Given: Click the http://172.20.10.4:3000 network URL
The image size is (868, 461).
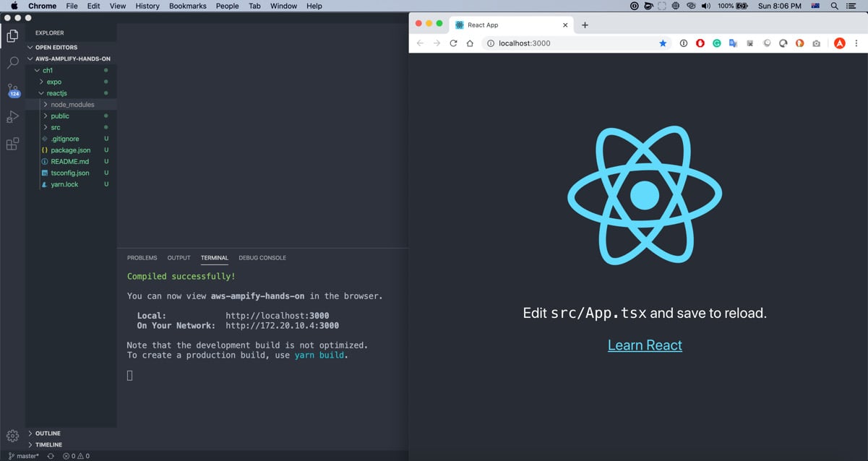Looking at the screenshot, I should pos(283,326).
